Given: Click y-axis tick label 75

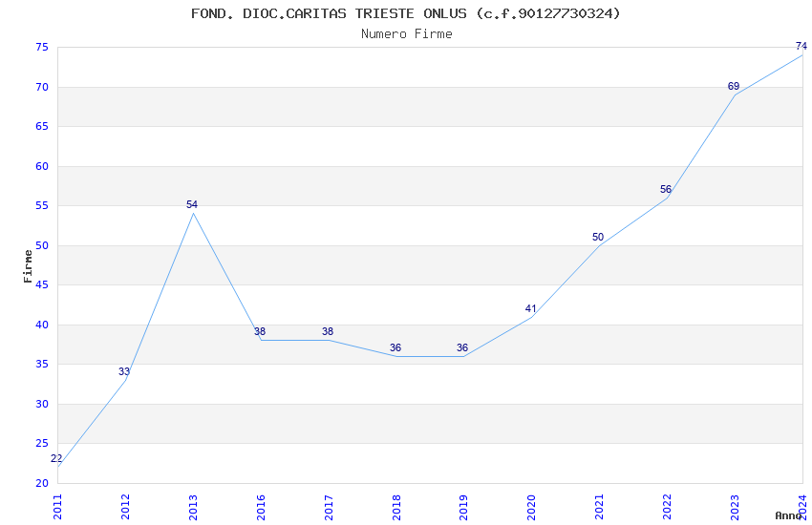Looking at the screenshot, I should (42, 47).
